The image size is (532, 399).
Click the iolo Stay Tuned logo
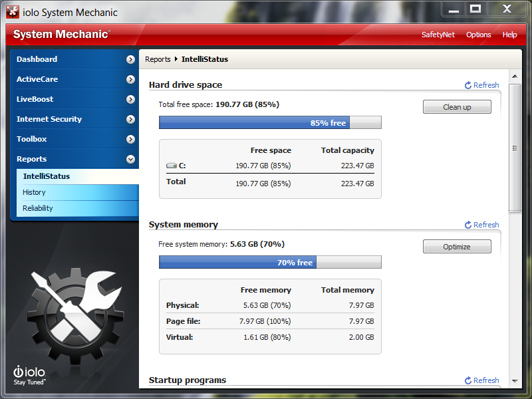[x=29, y=375]
